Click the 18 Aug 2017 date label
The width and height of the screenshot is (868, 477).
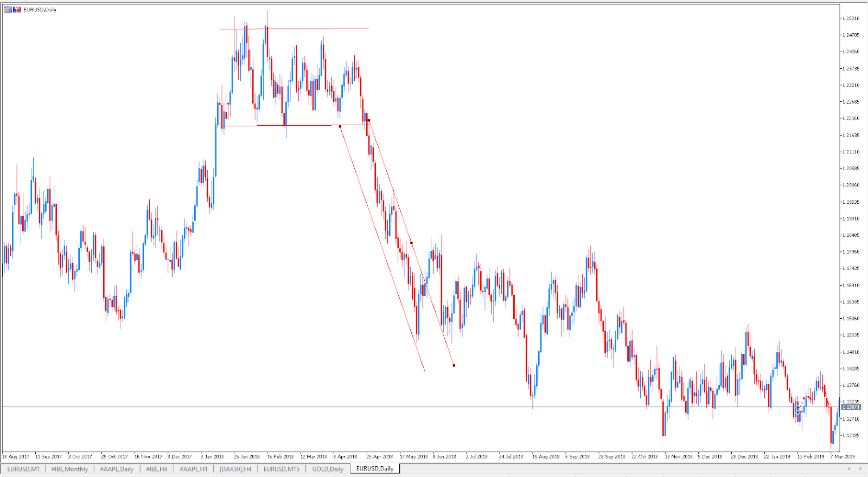point(16,456)
